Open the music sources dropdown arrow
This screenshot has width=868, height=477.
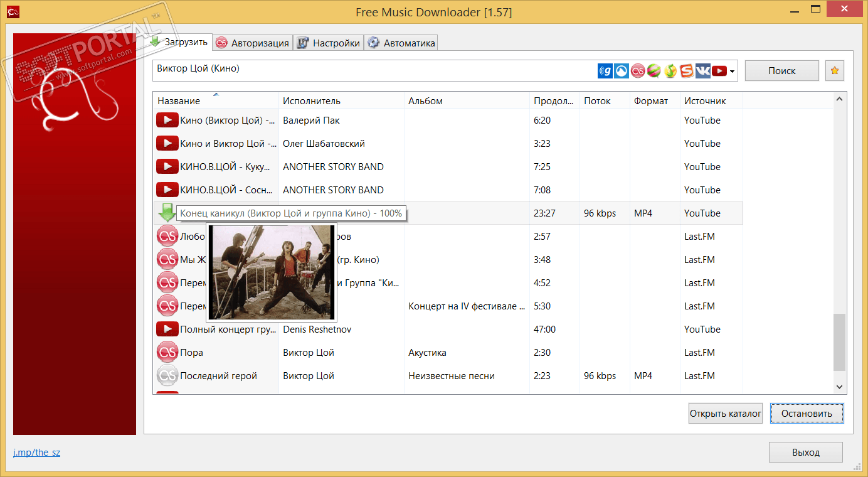pos(732,71)
